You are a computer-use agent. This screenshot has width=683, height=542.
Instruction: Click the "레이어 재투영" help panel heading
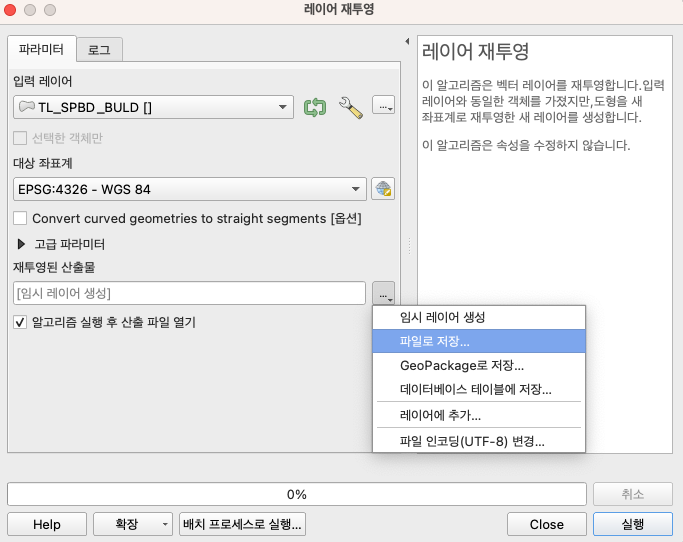pyautogui.click(x=475, y=51)
